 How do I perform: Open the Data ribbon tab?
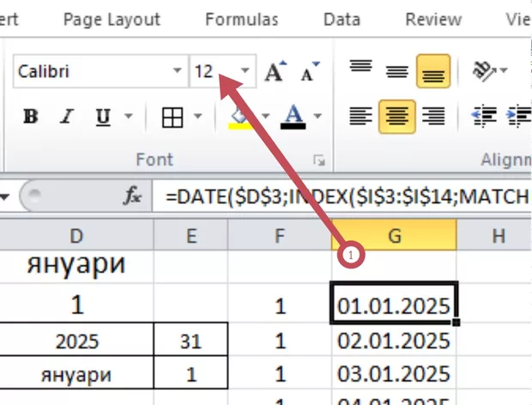342,20
